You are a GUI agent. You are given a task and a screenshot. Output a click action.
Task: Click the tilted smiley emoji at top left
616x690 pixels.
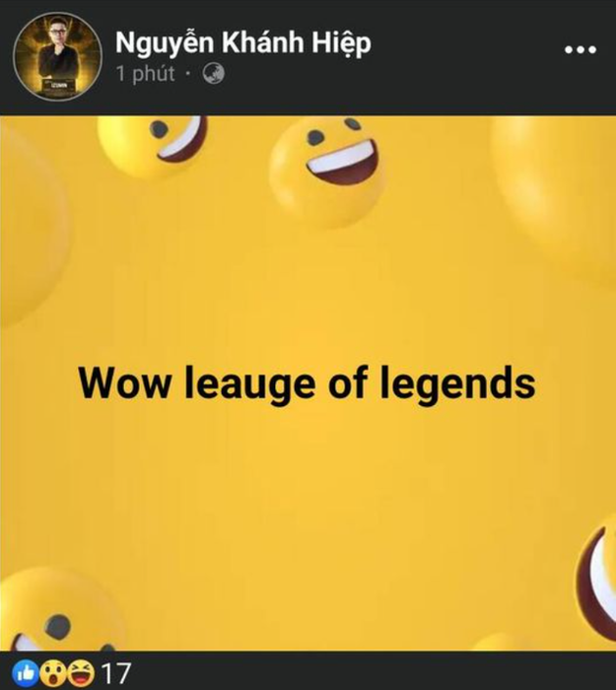(x=152, y=146)
